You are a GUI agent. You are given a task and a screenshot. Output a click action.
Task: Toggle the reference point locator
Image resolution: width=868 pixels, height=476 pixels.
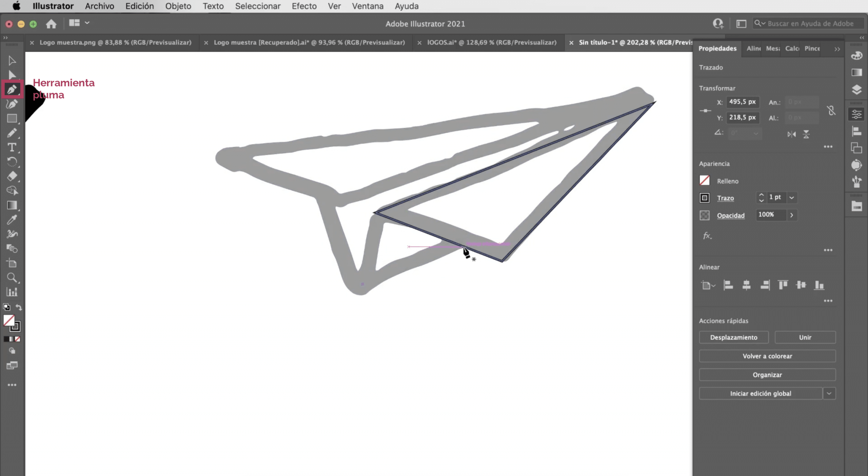(706, 111)
